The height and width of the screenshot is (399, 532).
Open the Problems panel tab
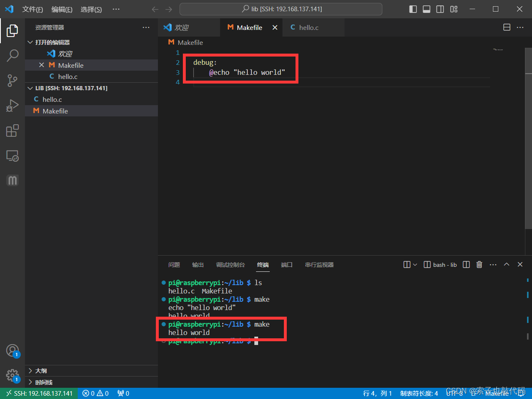174,265
